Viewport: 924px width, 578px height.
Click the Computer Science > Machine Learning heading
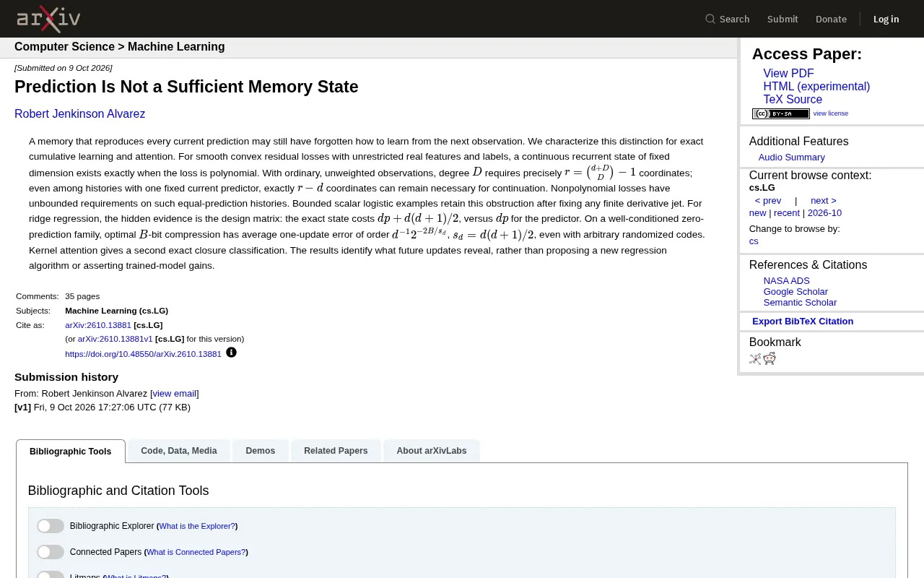(x=120, y=47)
